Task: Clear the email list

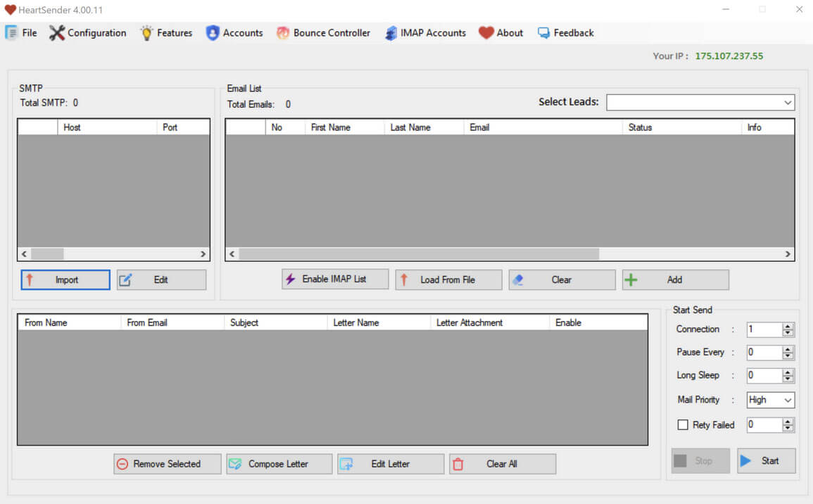Action: (562, 279)
